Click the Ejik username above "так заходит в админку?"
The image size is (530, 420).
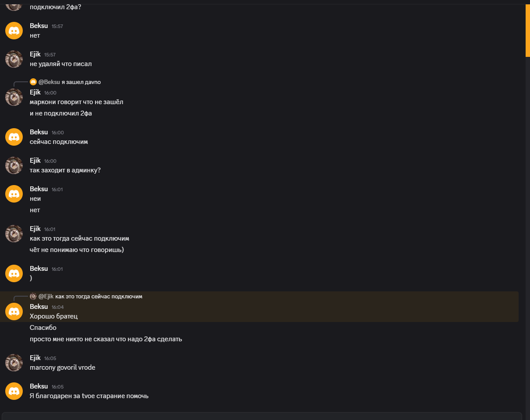tap(35, 161)
